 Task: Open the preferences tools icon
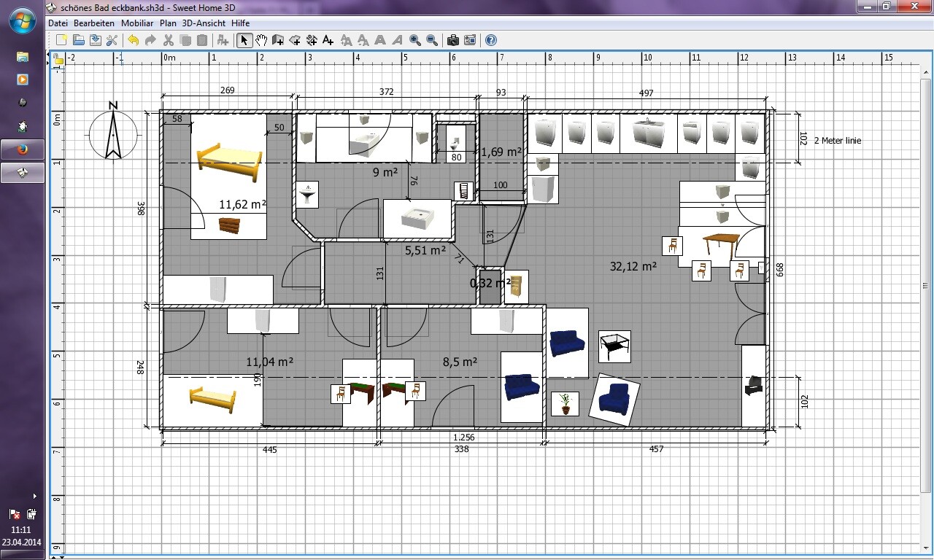[112, 40]
